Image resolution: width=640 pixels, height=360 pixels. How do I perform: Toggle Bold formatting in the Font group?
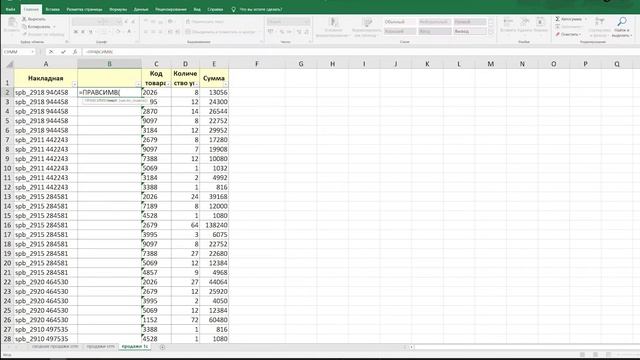pyautogui.click(x=76, y=32)
